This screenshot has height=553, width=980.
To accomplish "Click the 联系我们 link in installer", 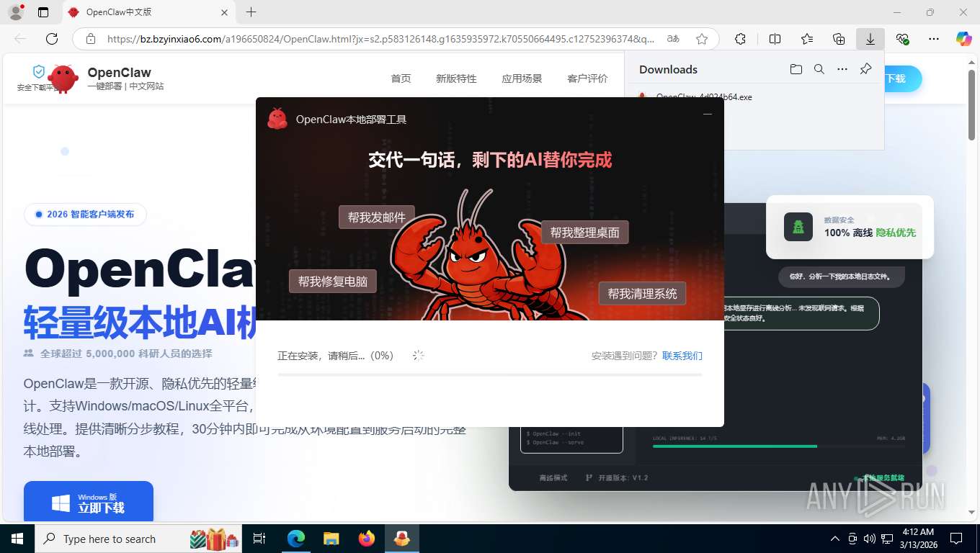I will 682,356.
